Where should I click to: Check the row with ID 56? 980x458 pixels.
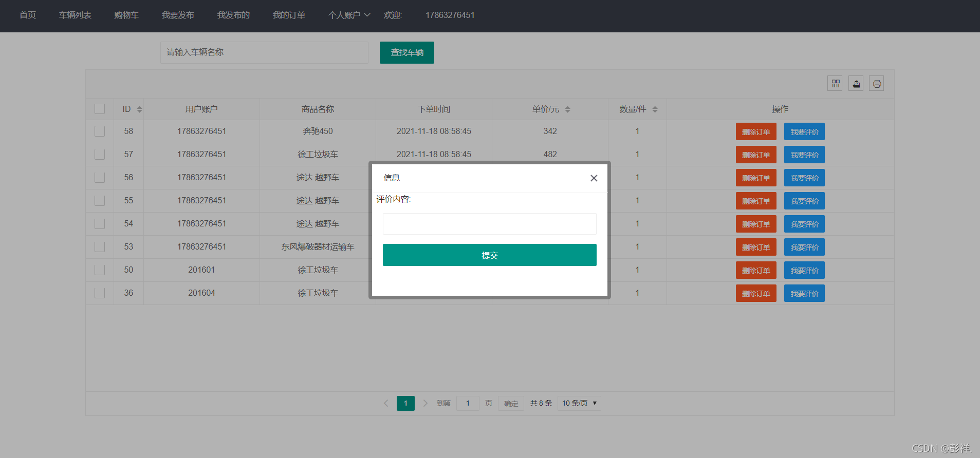point(100,178)
